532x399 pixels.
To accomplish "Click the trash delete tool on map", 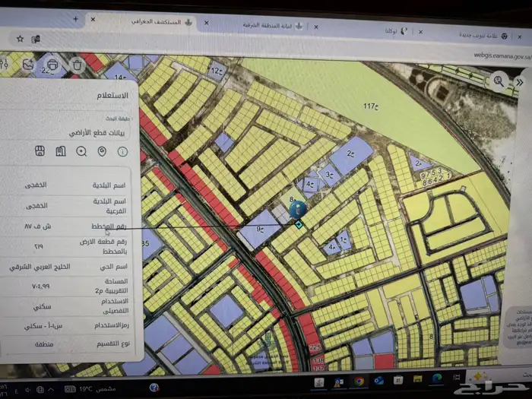I will tap(77, 65).
